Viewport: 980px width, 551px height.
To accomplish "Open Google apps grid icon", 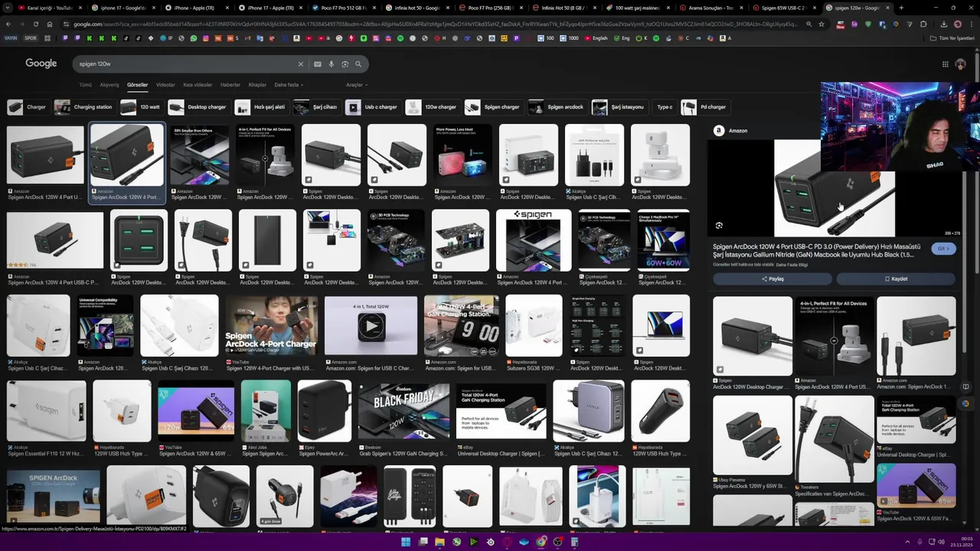I will [946, 64].
